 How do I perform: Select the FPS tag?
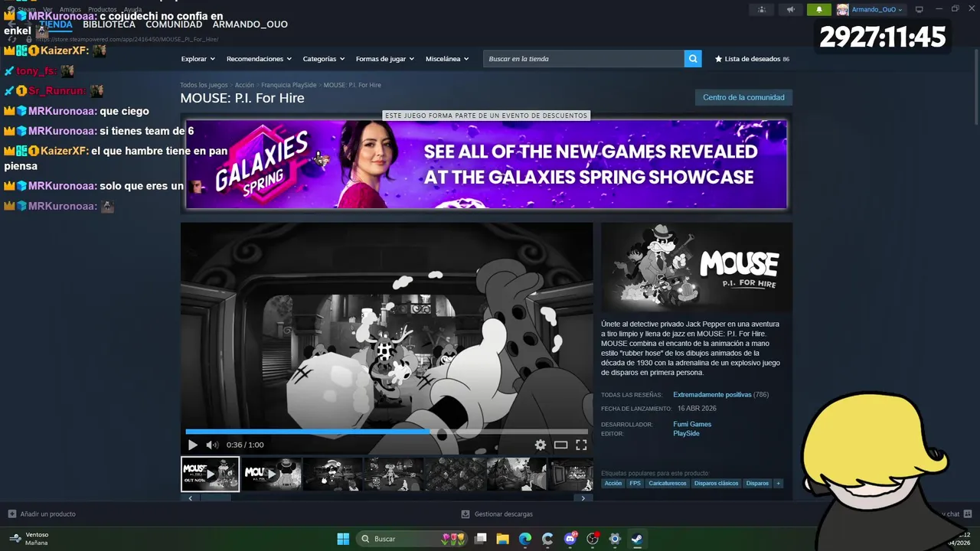pos(635,484)
